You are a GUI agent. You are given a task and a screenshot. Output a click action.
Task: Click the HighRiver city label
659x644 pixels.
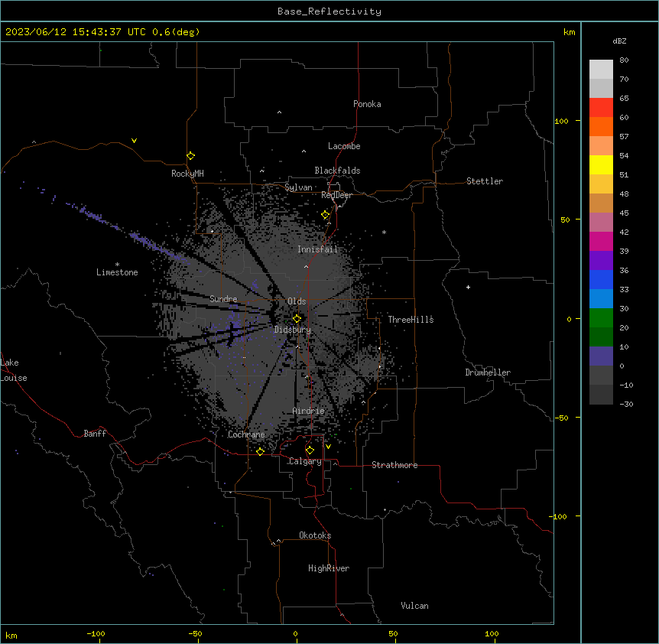pyautogui.click(x=329, y=568)
